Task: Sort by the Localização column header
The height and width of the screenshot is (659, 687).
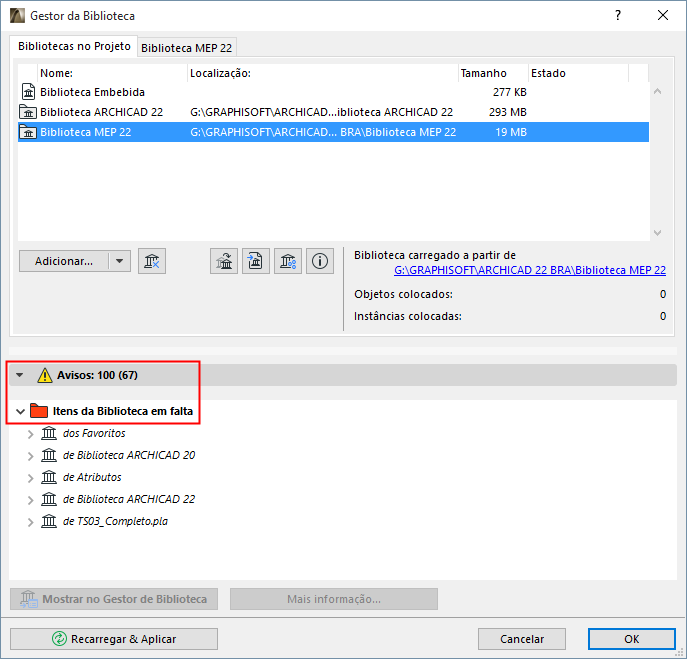Action: [323, 73]
